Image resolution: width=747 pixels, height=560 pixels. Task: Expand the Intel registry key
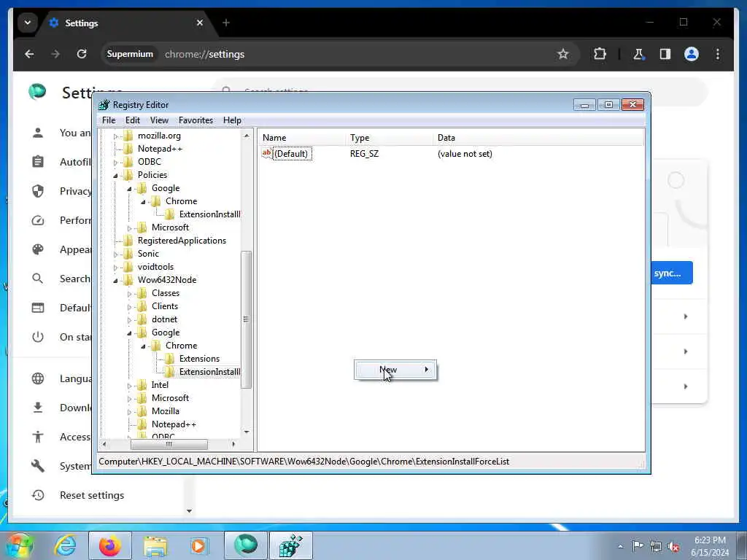(129, 386)
